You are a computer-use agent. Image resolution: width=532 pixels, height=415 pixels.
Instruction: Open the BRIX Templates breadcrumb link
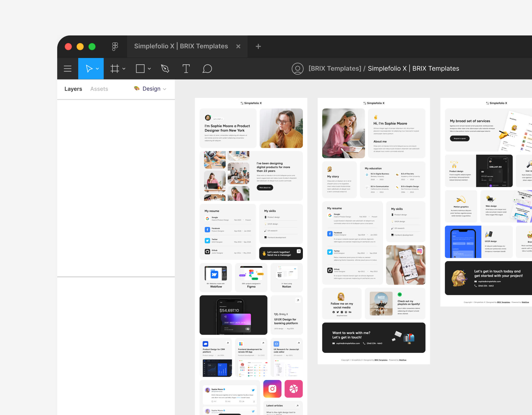[x=335, y=69]
